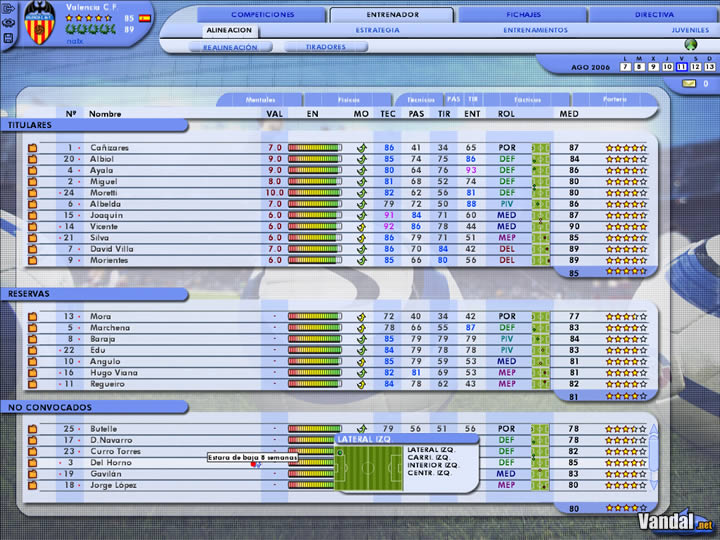Click the orange player icon for Mora
This screenshot has height=540, width=720.
[33, 316]
